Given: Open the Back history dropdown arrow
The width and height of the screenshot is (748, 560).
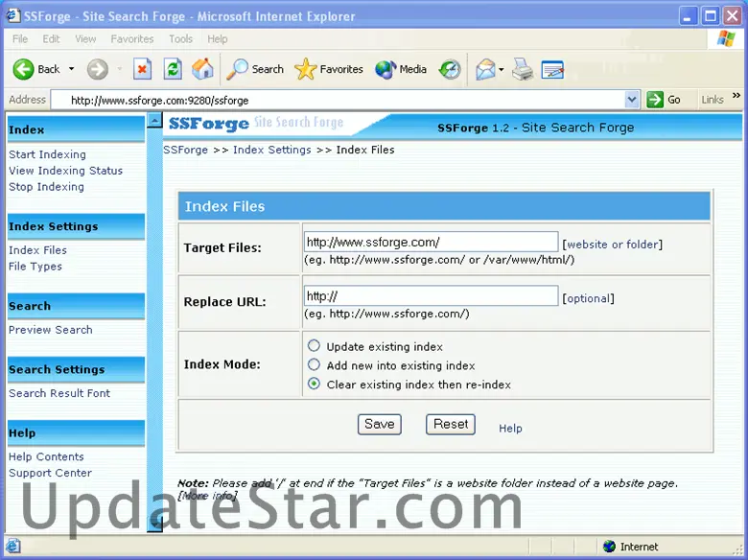Looking at the screenshot, I should tap(72, 69).
